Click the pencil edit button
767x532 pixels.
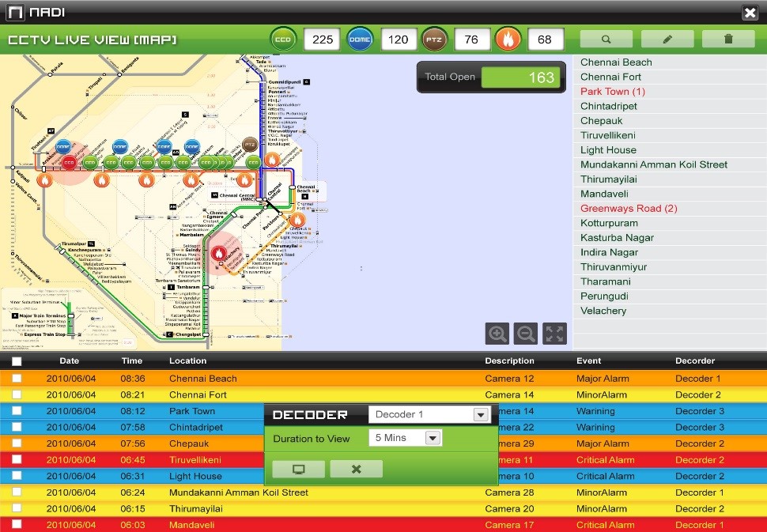click(x=667, y=40)
